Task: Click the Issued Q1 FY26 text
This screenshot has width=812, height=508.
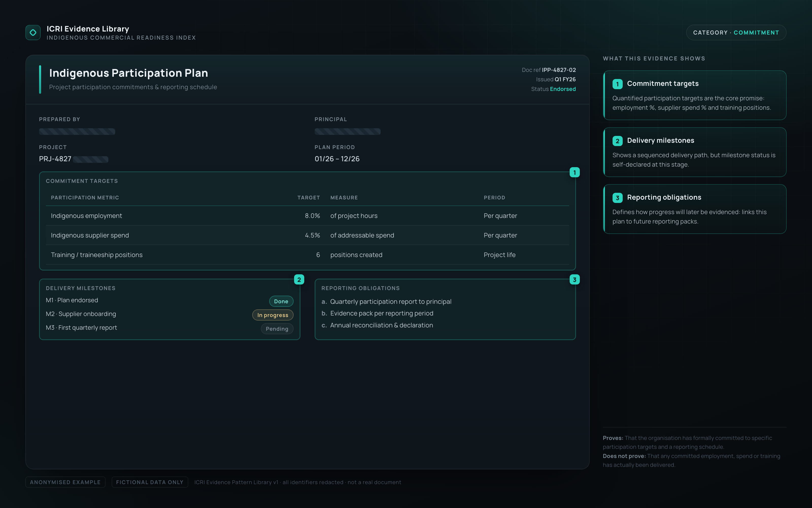Action: [x=556, y=79]
